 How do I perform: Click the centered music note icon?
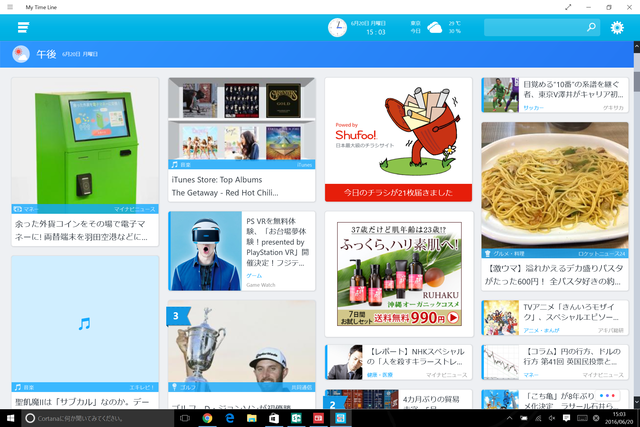(x=84, y=324)
